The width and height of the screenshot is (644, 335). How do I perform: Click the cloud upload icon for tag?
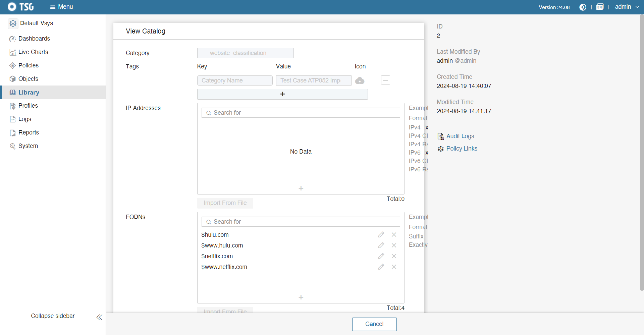click(x=360, y=81)
